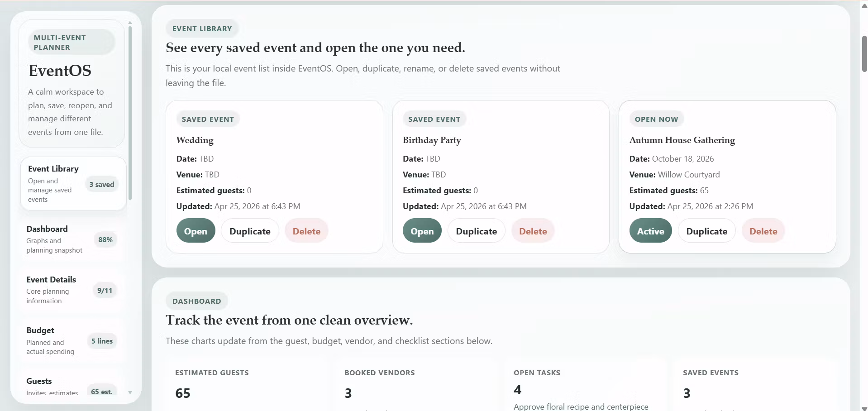This screenshot has height=411, width=868.
Task: Go to Dashboard in the sidebar
Action: [x=72, y=239]
